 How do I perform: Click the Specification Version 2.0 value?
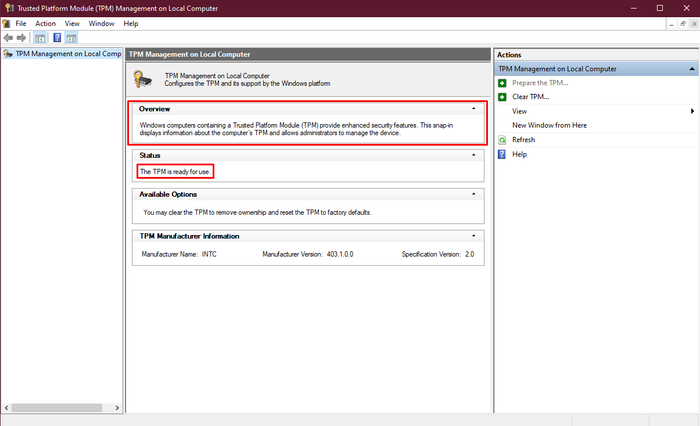click(x=469, y=254)
